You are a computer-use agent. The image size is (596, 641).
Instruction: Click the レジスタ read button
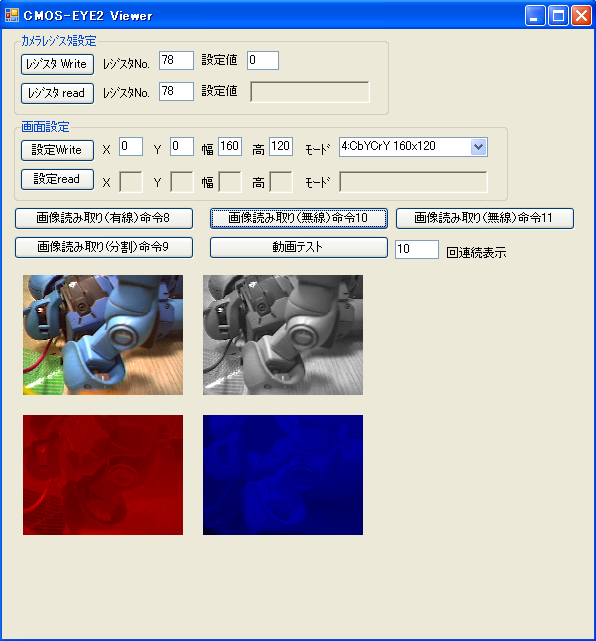[57, 93]
